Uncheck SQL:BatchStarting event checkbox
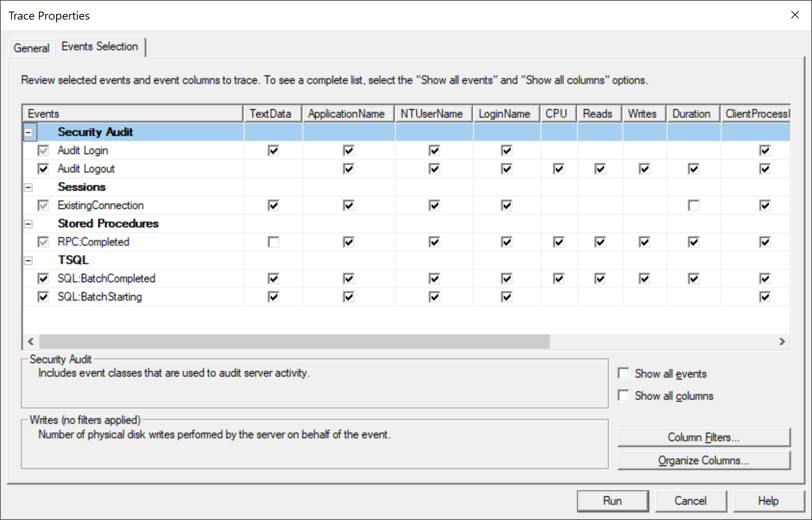This screenshot has width=812, height=520. (x=43, y=297)
